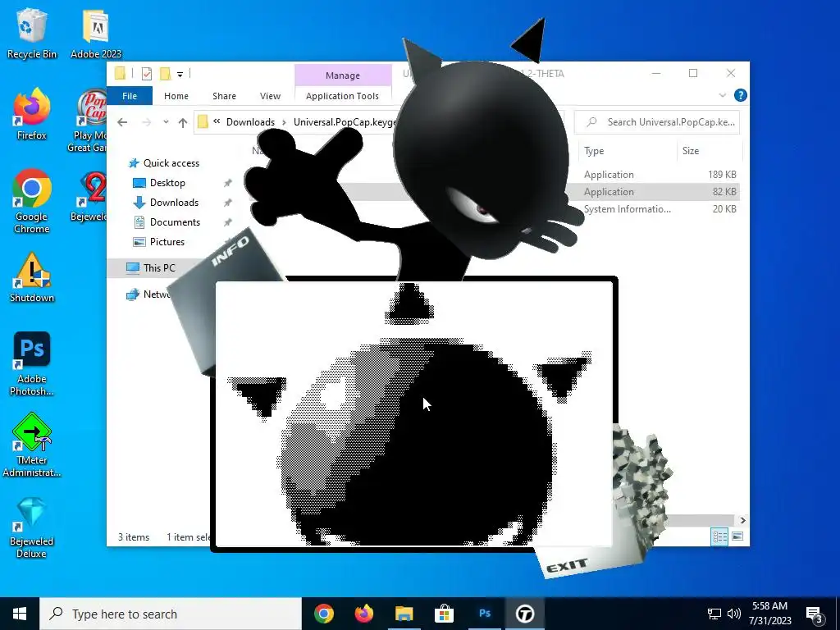The height and width of the screenshot is (630, 840).
Task: Launch Adobe Photoshop from the desktop shortcut
Action: [x=32, y=364]
